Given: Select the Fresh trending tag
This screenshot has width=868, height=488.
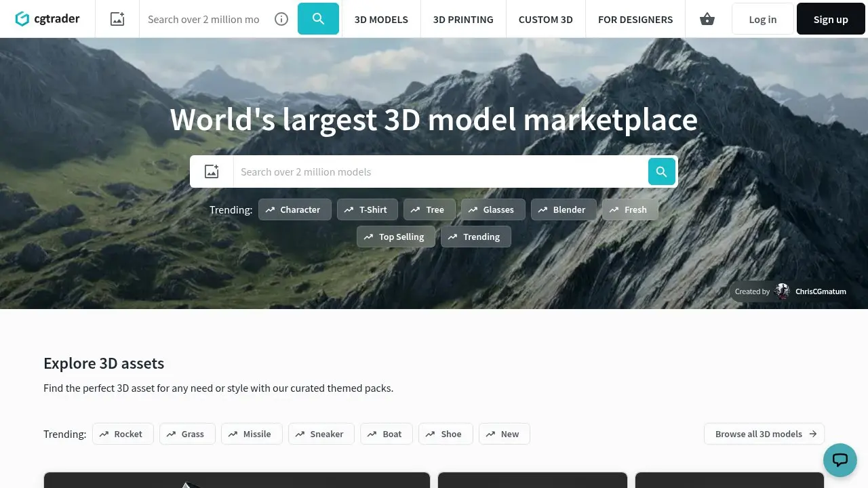Looking at the screenshot, I should pyautogui.click(x=630, y=209).
